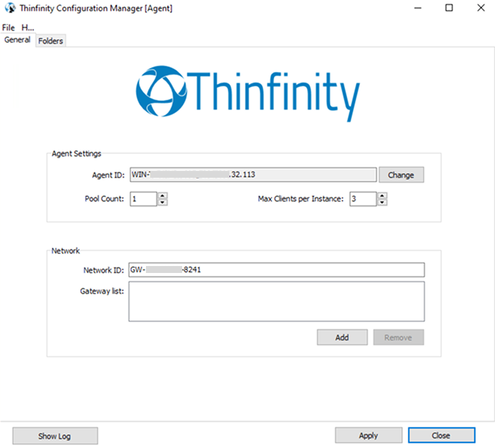The image size is (495, 448).
Task: Close window using title bar X
Action: pyautogui.click(x=481, y=8)
